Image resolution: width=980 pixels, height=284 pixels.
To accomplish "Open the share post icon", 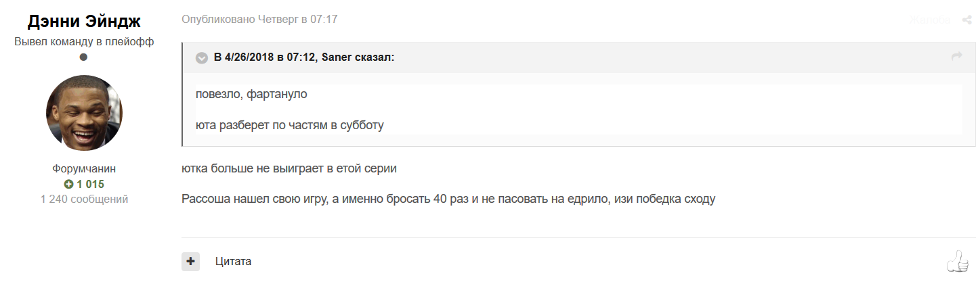I will click(x=966, y=20).
